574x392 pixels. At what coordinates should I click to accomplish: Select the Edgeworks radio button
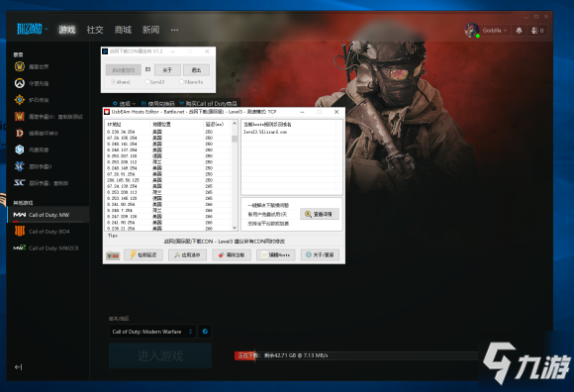(x=191, y=82)
